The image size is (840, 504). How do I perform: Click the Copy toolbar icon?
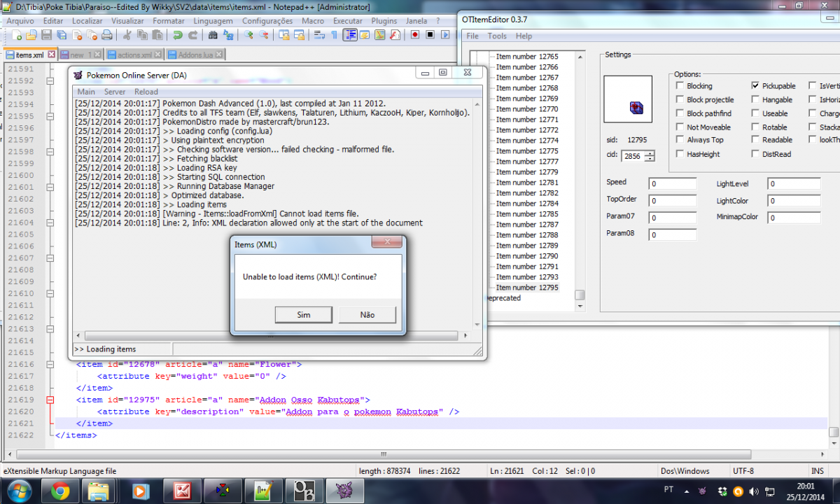(x=143, y=35)
